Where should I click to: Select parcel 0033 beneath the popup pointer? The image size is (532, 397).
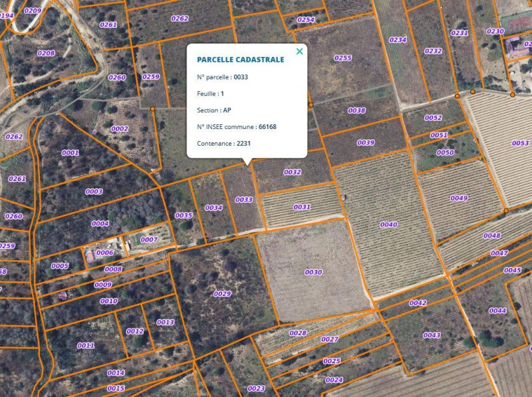click(243, 199)
